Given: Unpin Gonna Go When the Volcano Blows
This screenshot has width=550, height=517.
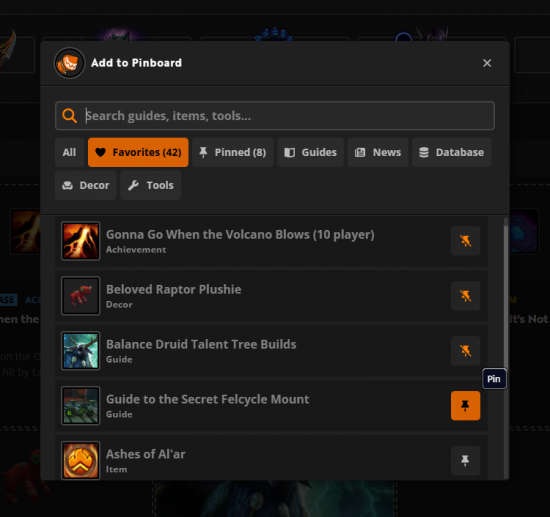Looking at the screenshot, I should (x=465, y=241).
